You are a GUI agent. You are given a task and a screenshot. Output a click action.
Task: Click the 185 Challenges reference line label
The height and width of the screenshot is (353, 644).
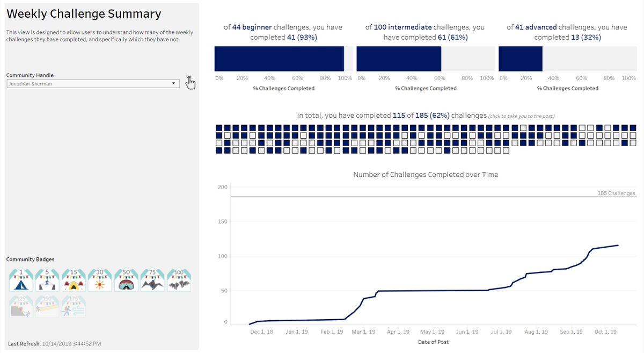click(616, 193)
